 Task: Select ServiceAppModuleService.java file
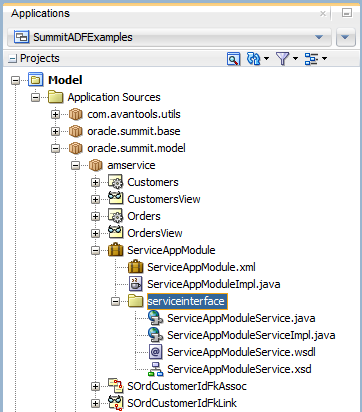pyautogui.click(x=241, y=318)
